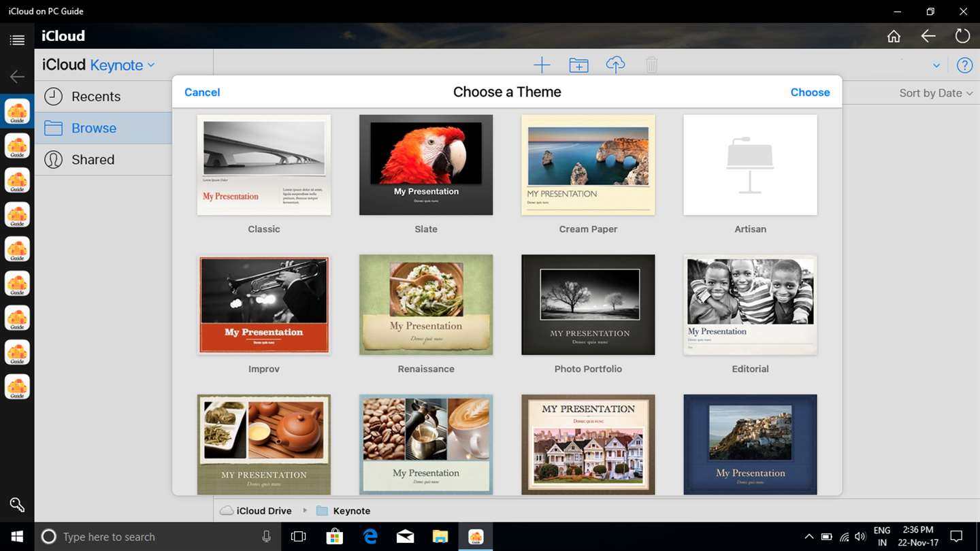The image size is (980, 551).
Task: Reload the page with the refresh icon
Action: pos(962,36)
